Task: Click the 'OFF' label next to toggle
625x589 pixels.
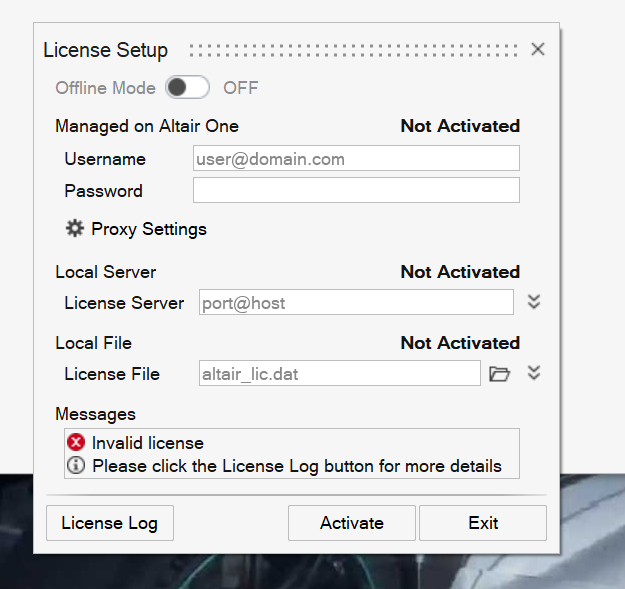Action: pyautogui.click(x=241, y=88)
